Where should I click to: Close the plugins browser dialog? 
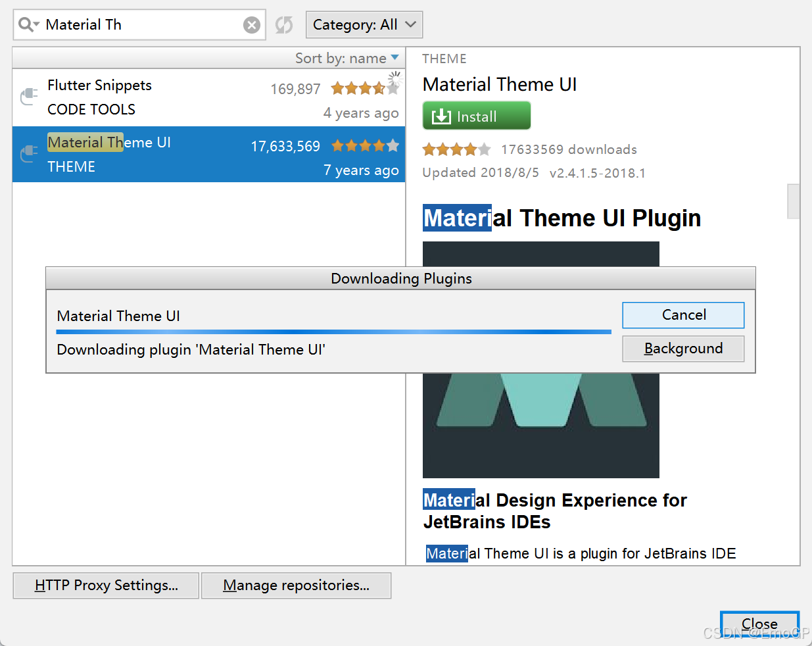pos(759,624)
